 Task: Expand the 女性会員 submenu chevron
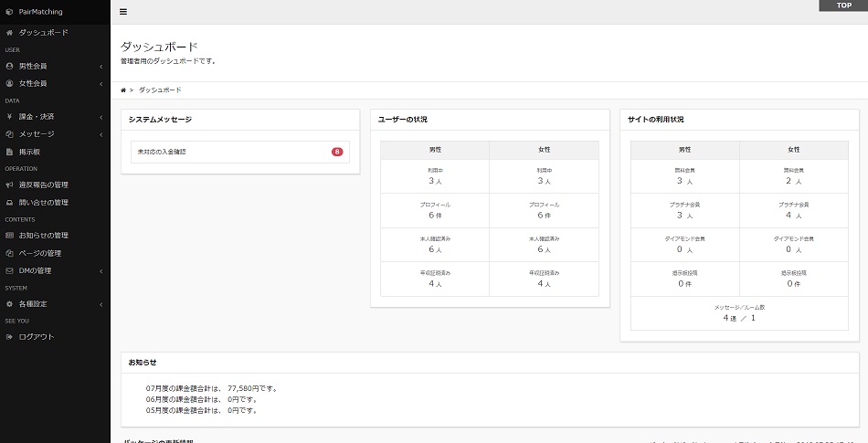101,84
